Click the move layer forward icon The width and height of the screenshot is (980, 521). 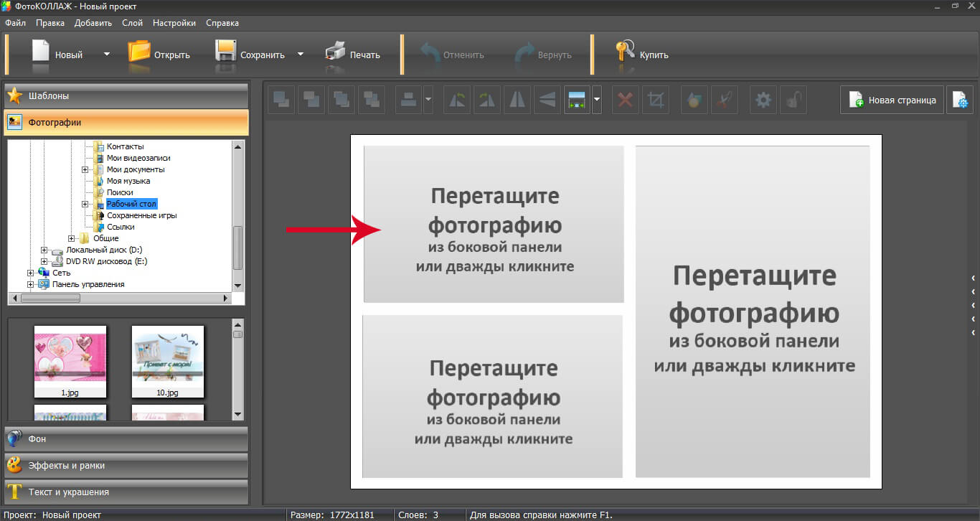(x=341, y=100)
